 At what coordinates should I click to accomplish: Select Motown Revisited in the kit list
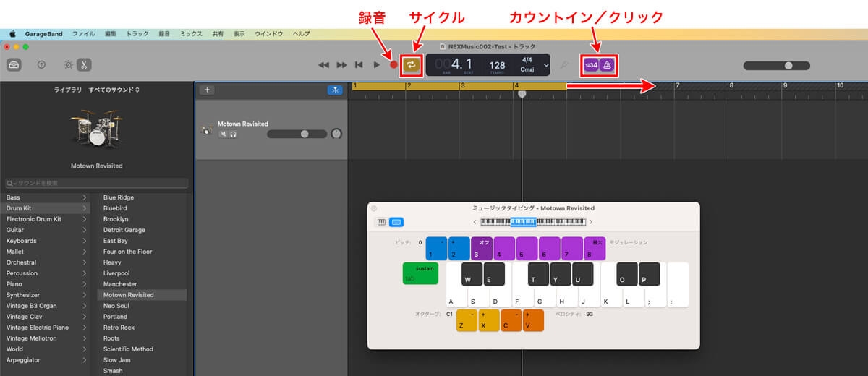tap(142, 295)
